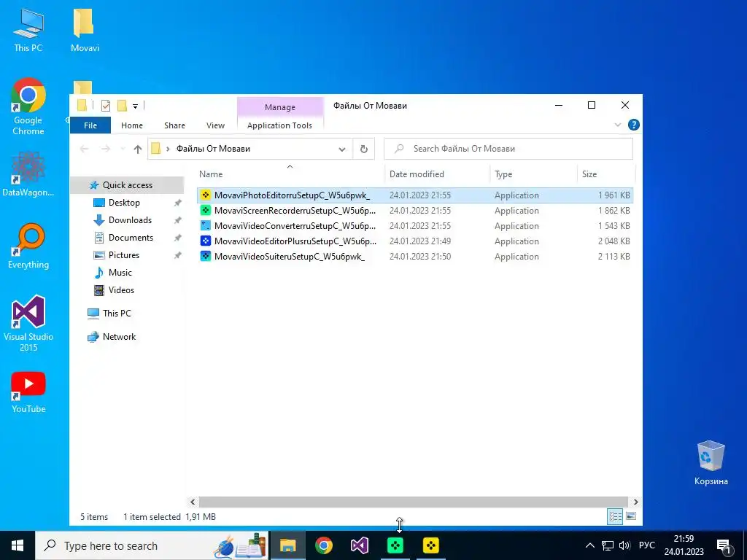747x560 pixels.
Task: Open Downloads in the navigation pane
Action: 130,220
